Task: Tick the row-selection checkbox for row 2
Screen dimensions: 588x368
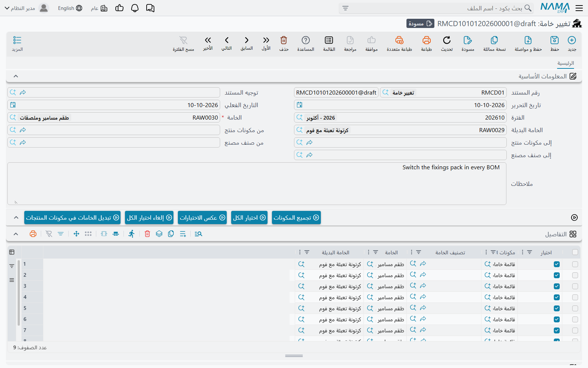Action: (575, 275)
